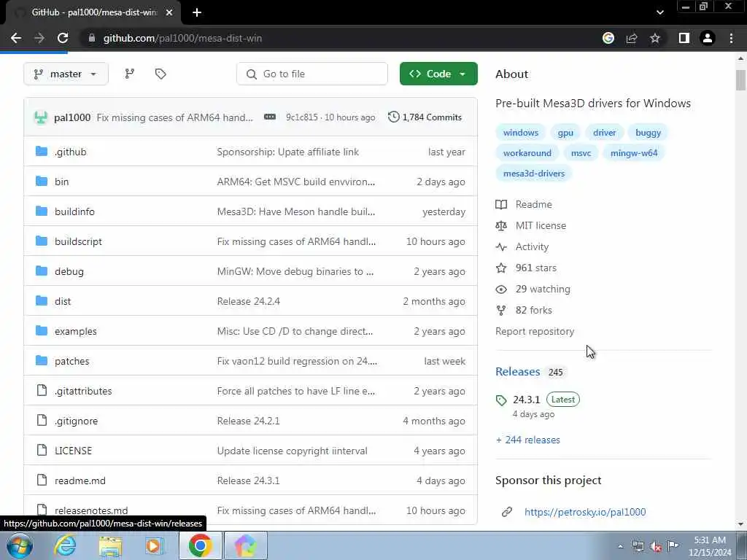View branches via branch icon
747x560 pixels.
130,74
